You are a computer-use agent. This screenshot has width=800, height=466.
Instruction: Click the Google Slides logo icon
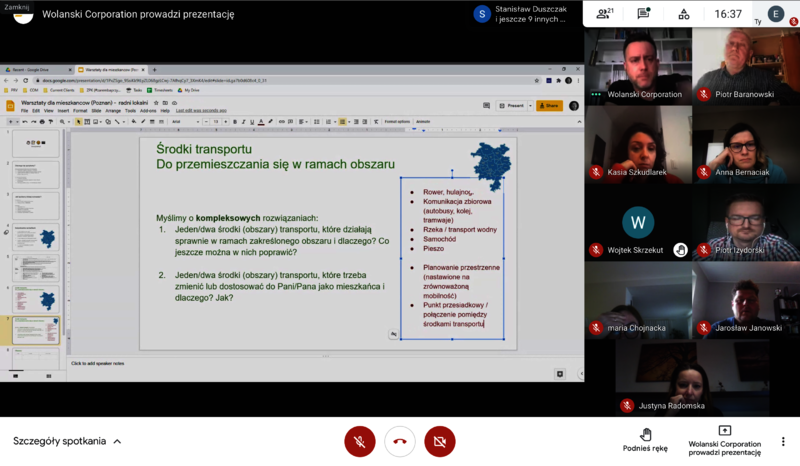(10, 106)
